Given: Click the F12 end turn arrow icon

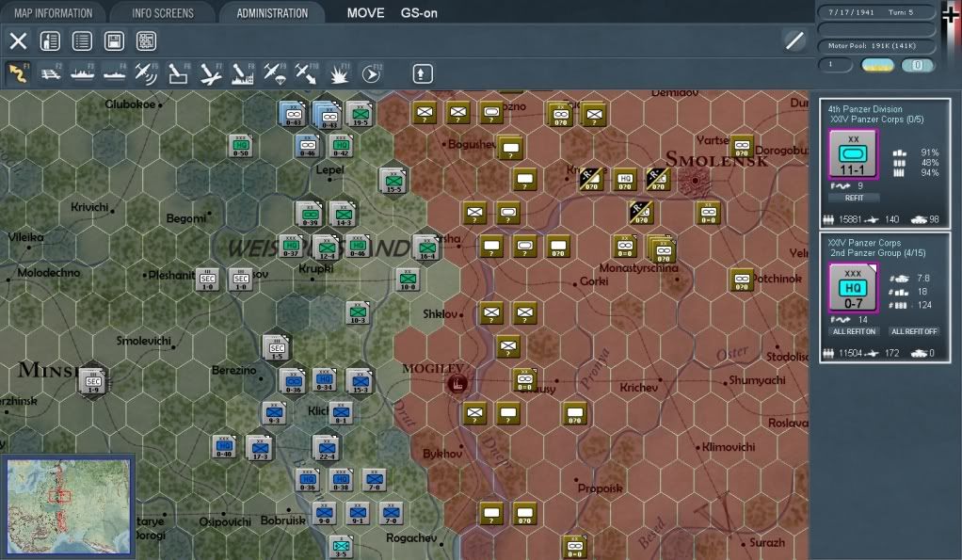Looking at the screenshot, I should pyautogui.click(x=371, y=73).
